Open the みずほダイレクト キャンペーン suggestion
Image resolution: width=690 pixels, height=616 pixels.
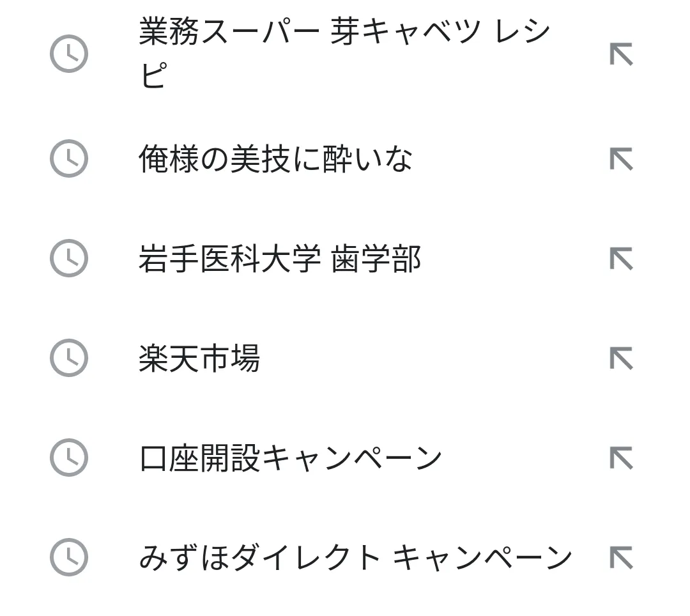(355, 558)
